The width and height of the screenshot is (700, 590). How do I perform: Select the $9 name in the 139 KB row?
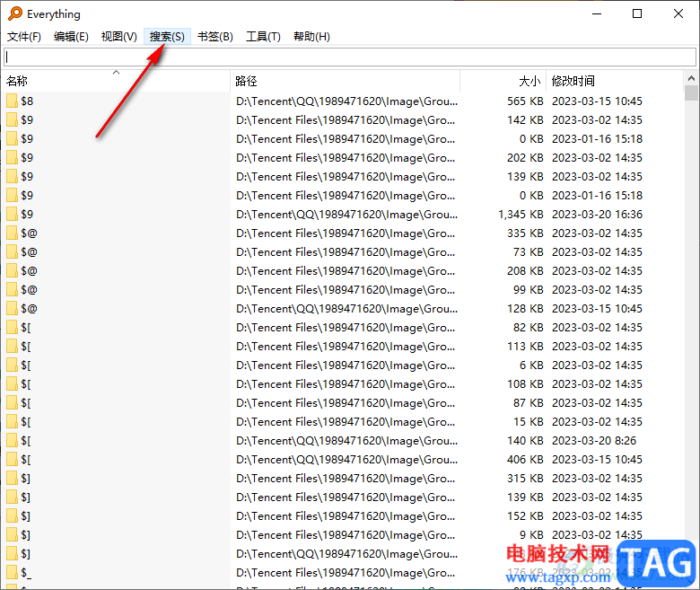click(x=27, y=176)
